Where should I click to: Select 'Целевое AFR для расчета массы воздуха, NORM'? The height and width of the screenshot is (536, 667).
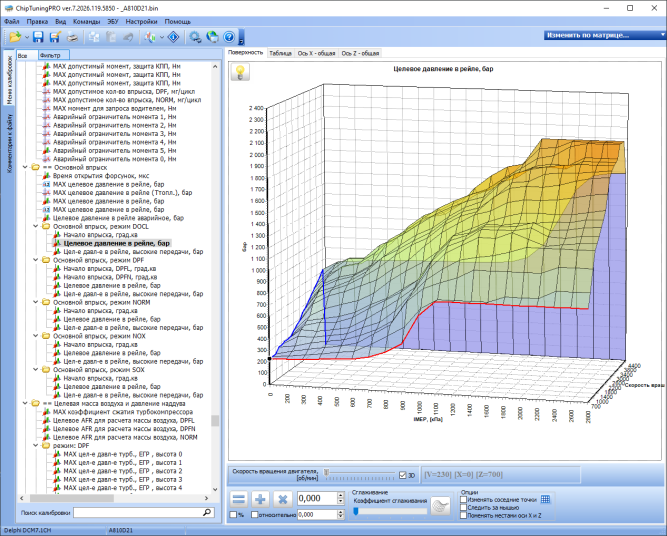tap(125, 437)
